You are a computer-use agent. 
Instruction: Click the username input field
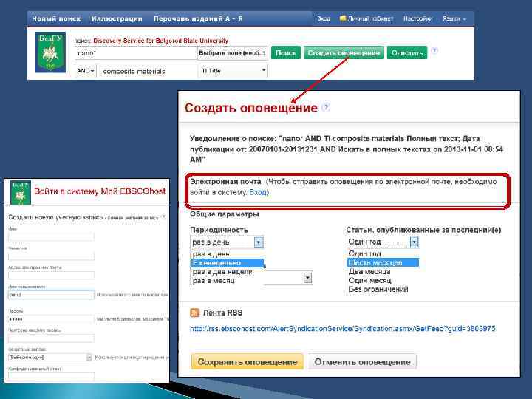[51, 295]
